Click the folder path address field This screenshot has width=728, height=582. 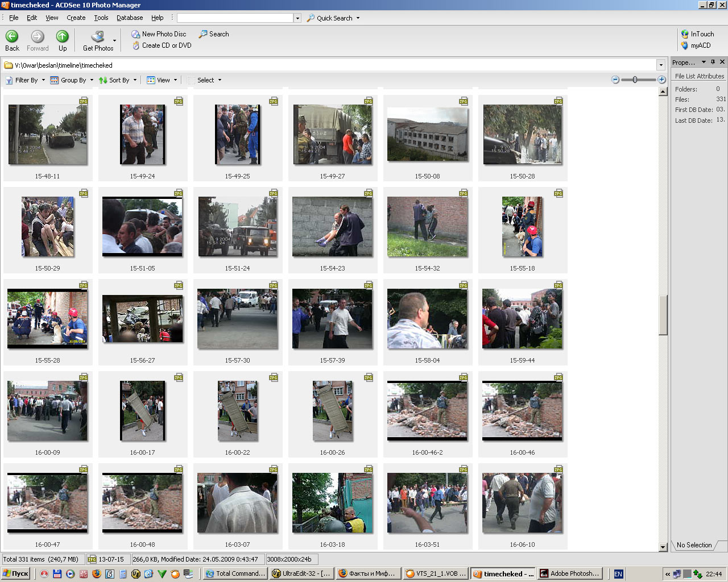[x=330, y=65]
